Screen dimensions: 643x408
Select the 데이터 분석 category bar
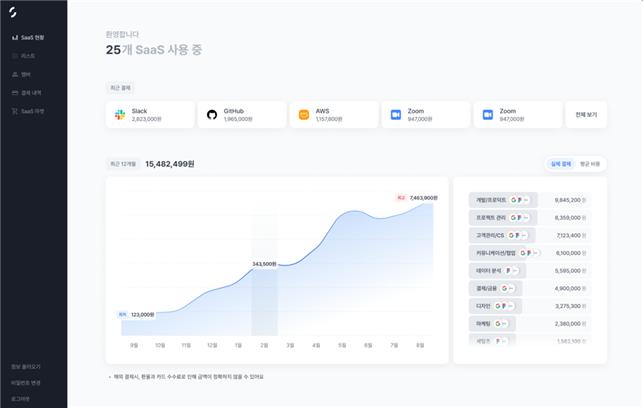(x=496, y=270)
